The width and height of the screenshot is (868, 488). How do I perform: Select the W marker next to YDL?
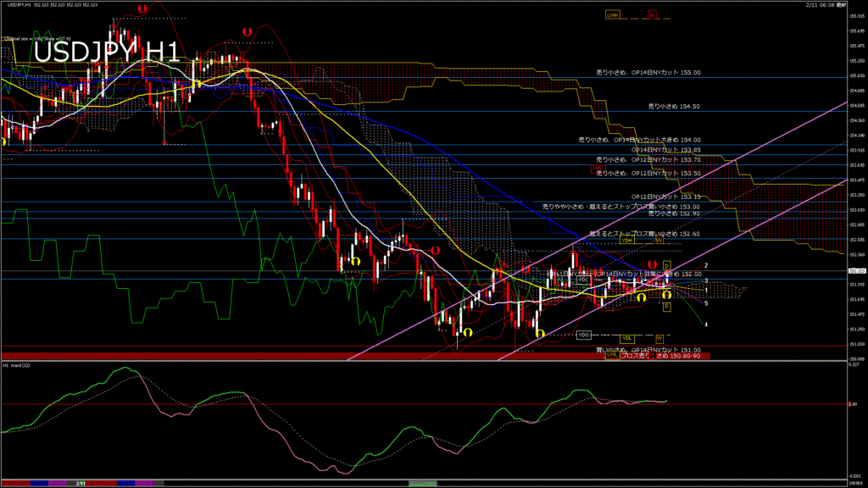(659, 338)
